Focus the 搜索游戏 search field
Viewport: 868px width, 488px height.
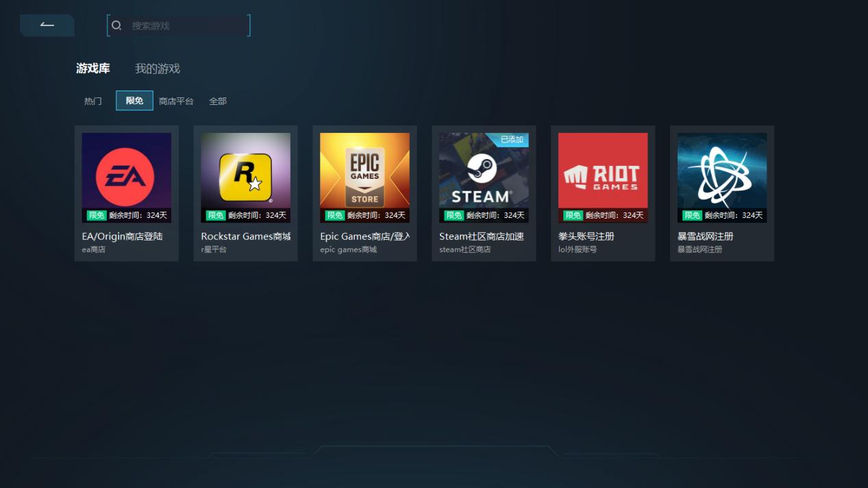coord(185,25)
